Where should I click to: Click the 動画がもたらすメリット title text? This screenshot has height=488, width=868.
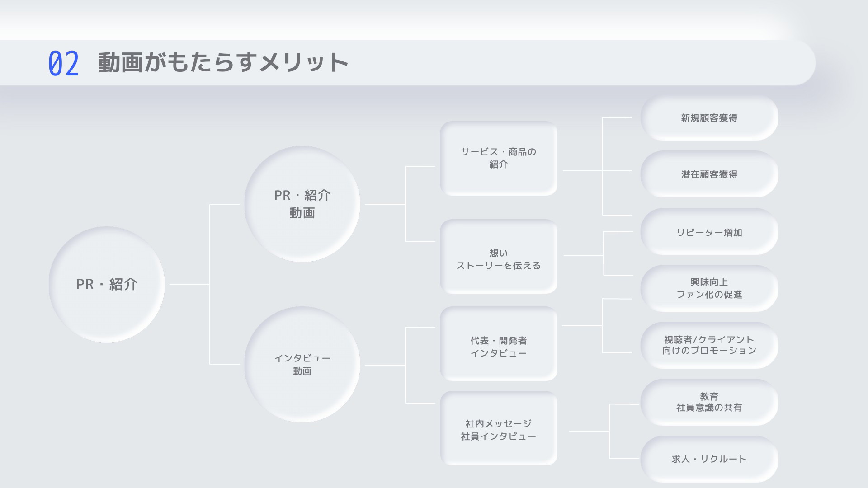pyautogui.click(x=223, y=62)
